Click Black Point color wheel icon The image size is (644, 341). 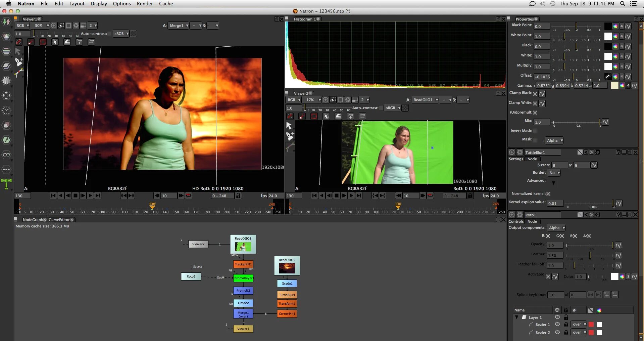(615, 26)
